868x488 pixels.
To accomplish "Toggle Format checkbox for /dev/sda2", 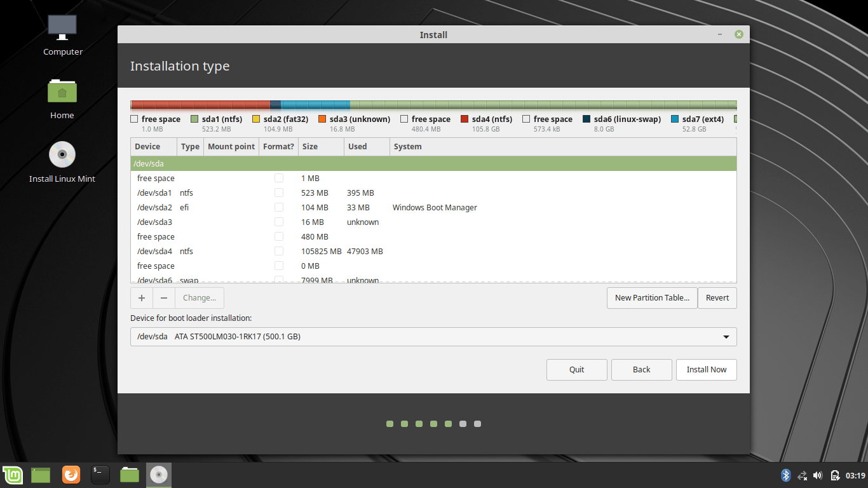I will [279, 207].
